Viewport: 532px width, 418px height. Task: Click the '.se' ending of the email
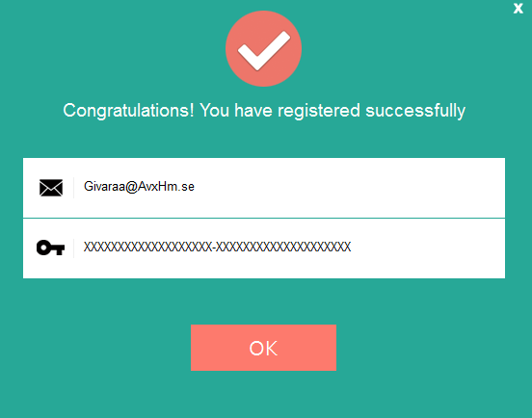(x=187, y=187)
